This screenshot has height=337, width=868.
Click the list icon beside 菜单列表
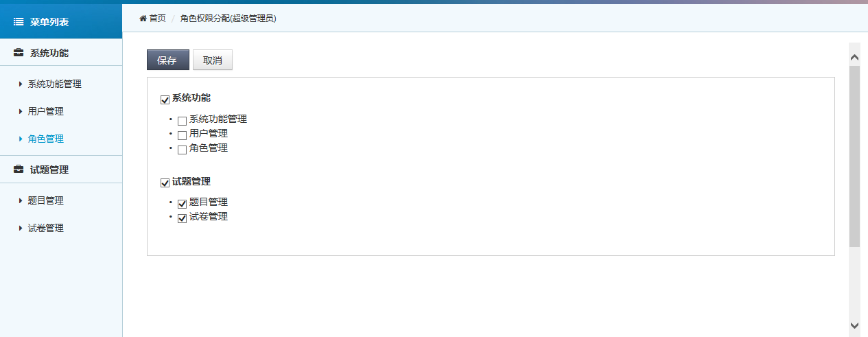[19, 22]
